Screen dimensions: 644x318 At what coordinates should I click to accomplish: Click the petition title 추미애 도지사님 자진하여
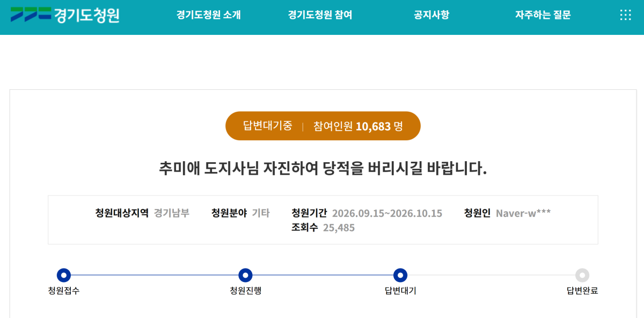(323, 168)
